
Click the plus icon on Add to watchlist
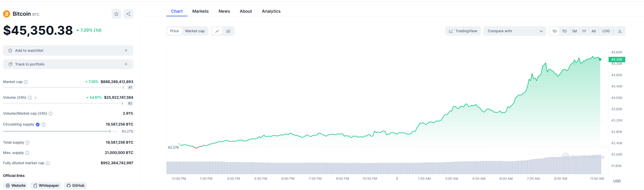click(126, 50)
